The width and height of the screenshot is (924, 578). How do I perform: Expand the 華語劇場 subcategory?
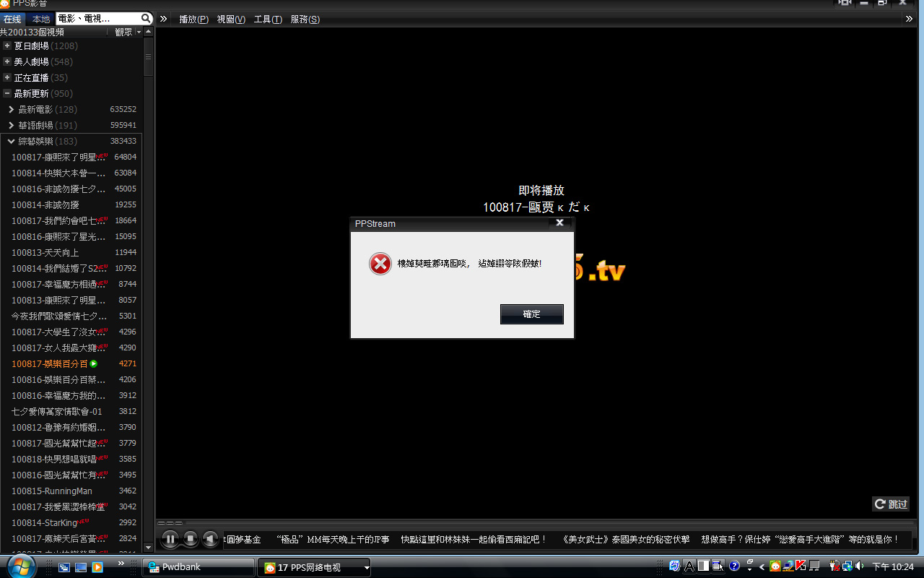coord(12,125)
